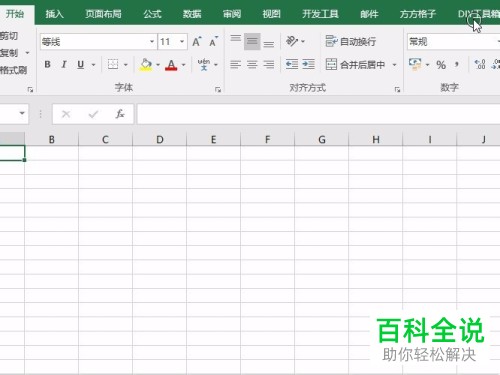Open underline style dropdown arrow
This screenshot has height=375, width=500.
click(93, 65)
